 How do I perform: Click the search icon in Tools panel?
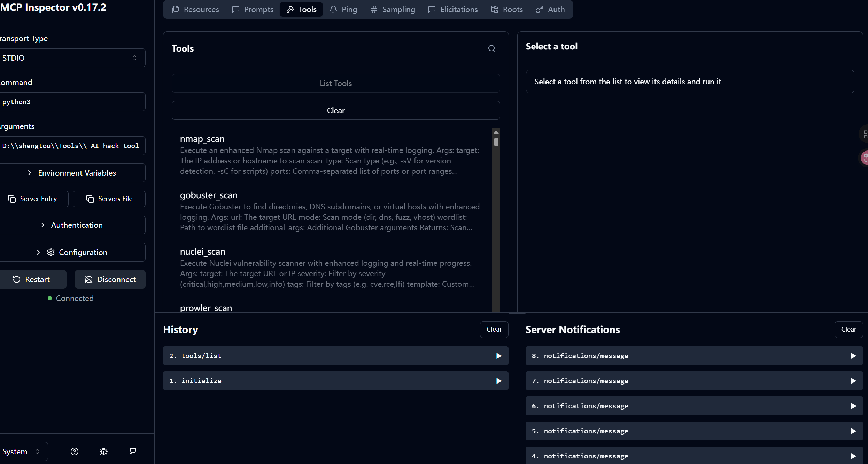pos(491,48)
